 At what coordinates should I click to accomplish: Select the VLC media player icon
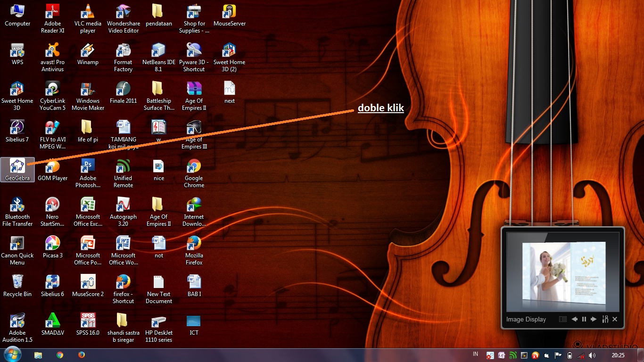click(88, 18)
